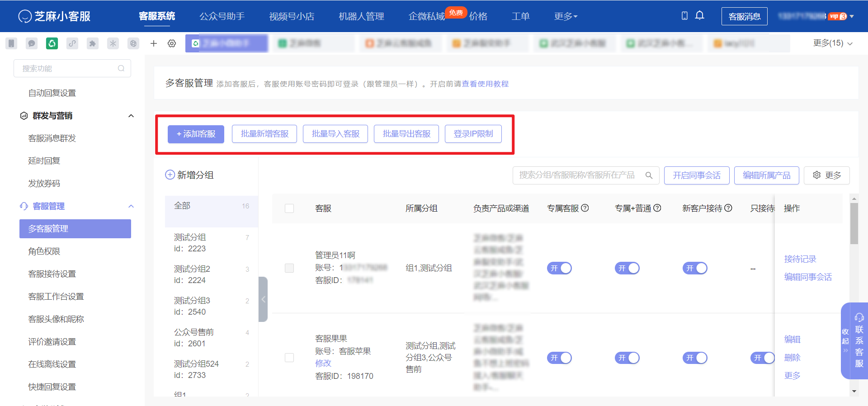Click the mobile phone icon in channel toolbar
Screen dimensions: 868x406
pyautogui.click(x=11, y=43)
